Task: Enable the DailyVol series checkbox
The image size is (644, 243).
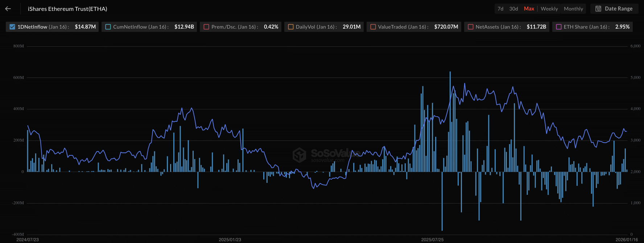Action: click(290, 27)
